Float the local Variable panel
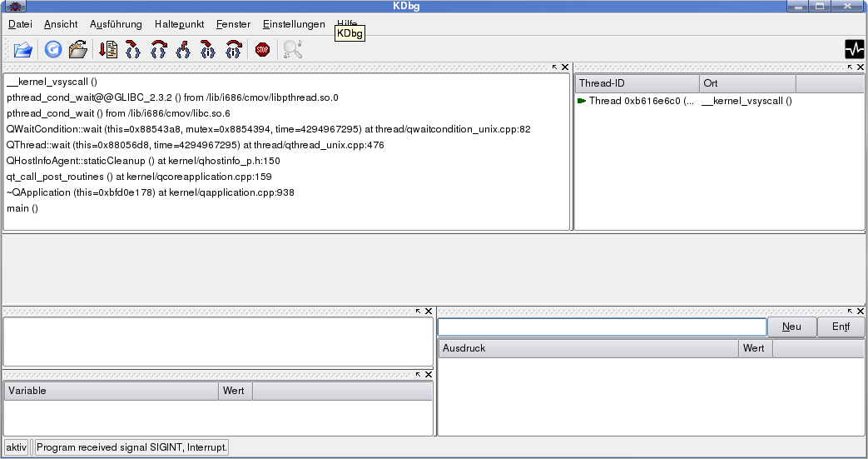This screenshot has height=459, width=868. [x=419, y=375]
